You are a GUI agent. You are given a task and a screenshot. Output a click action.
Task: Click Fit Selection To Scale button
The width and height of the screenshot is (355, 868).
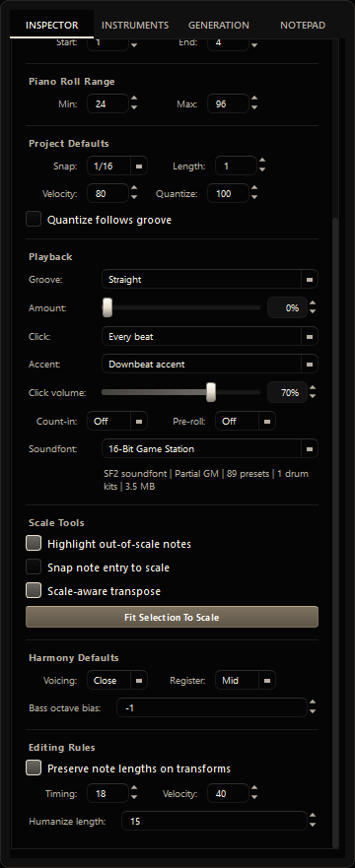pos(173,617)
